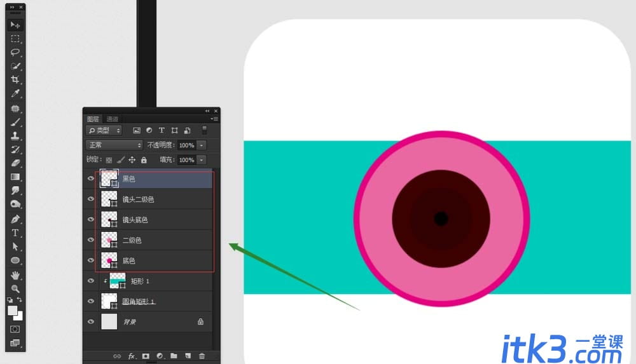Select the Gradient tool

[x=15, y=177]
